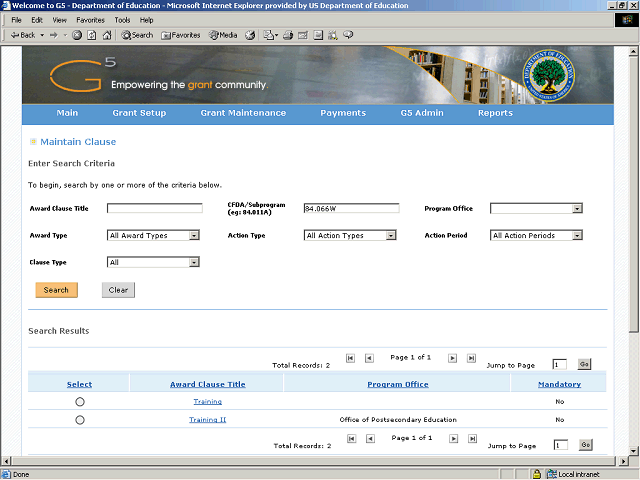Click the Back arrow toolbar button
Image resolution: width=640 pixels, height=480 pixels.
(23, 35)
